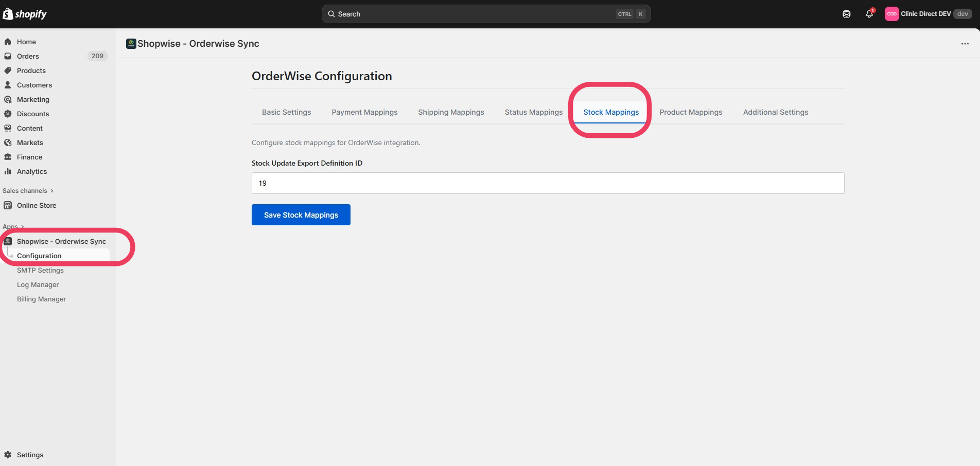Click the OrderWise Configuration heading

(322, 76)
